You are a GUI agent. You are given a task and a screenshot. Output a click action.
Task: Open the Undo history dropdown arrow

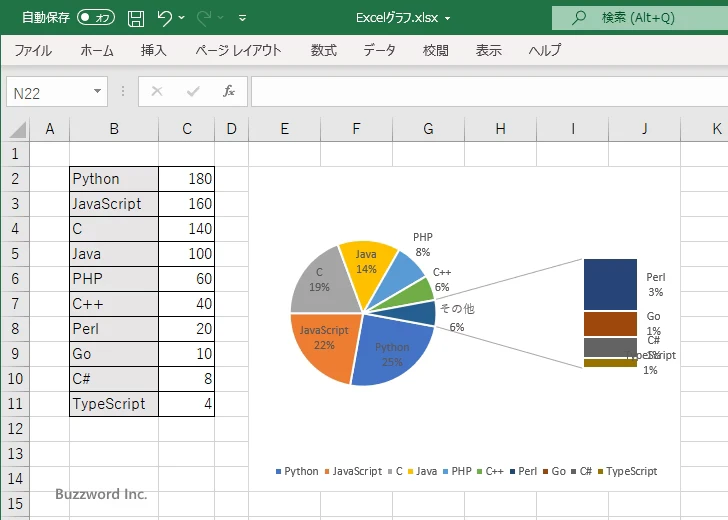182,18
